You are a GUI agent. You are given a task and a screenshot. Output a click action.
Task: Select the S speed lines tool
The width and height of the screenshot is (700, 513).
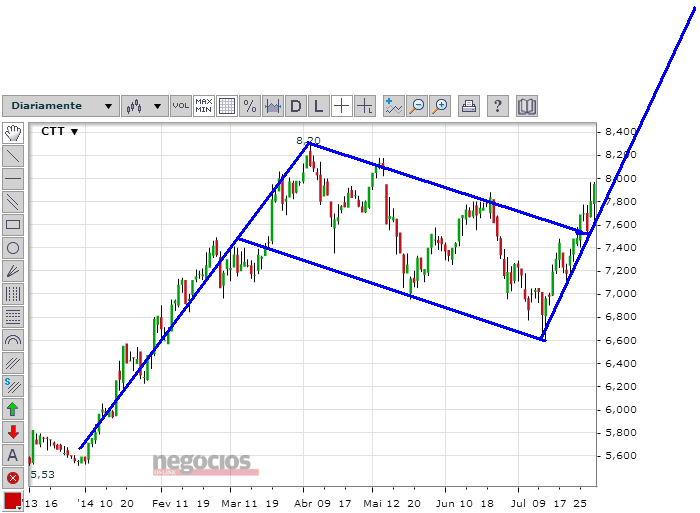[x=13, y=386]
